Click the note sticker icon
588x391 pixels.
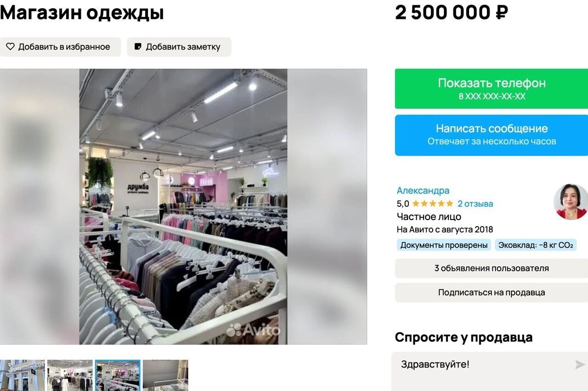coord(138,46)
